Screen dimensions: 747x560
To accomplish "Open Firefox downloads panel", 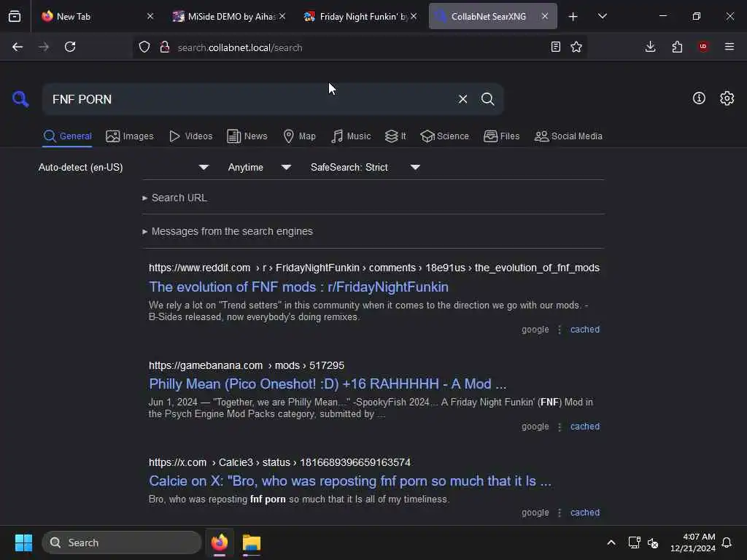I will pyautogui.click(x=650, y=47).
